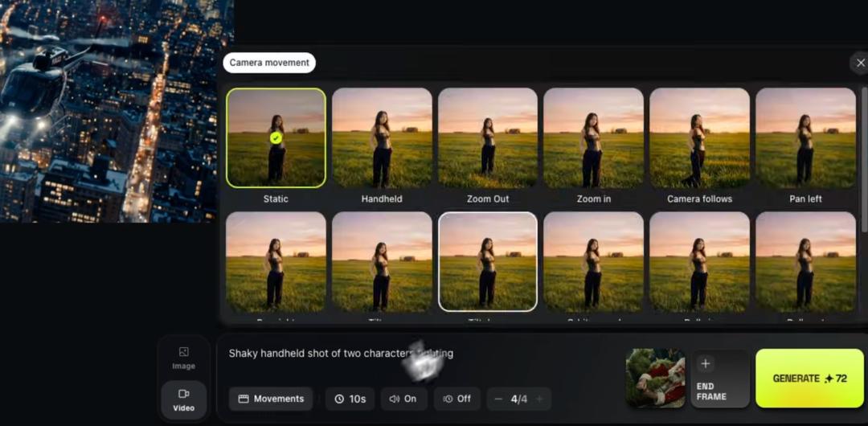Select the Static camera movement

pos(276,137)
